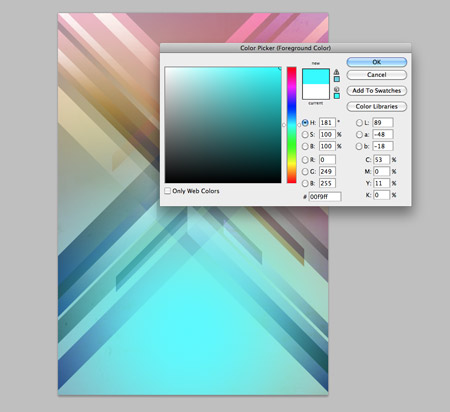Click inside the saturation-brightness color field
The height and width of the screenshot is (412, 450).
pyautogui.click(x=223, y=125)
